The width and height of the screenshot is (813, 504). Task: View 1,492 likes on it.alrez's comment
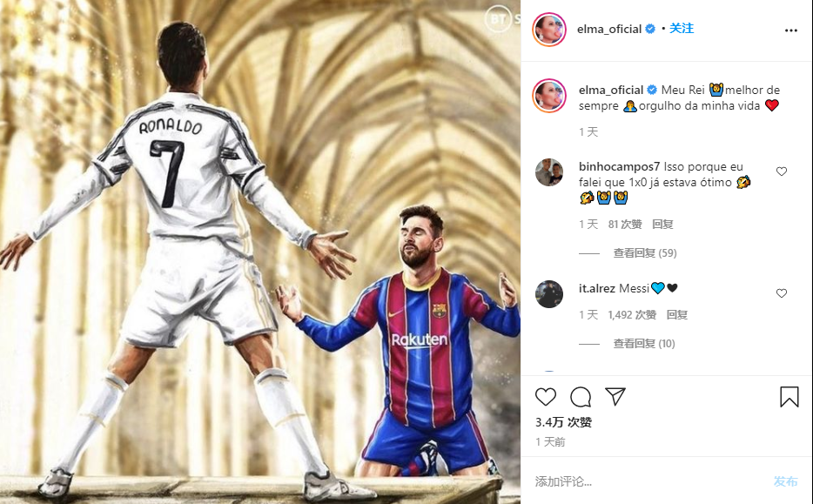(x=632, y=315)
